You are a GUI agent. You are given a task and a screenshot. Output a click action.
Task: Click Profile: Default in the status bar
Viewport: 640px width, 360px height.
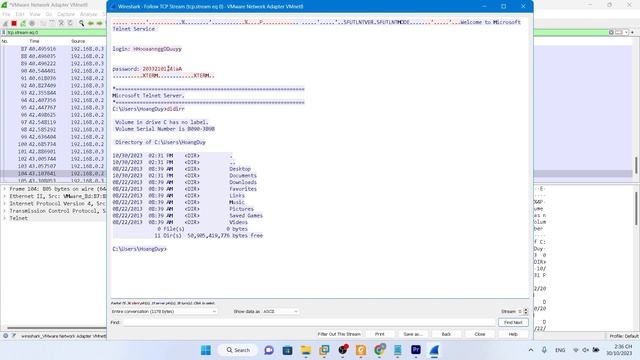point(624,336)
